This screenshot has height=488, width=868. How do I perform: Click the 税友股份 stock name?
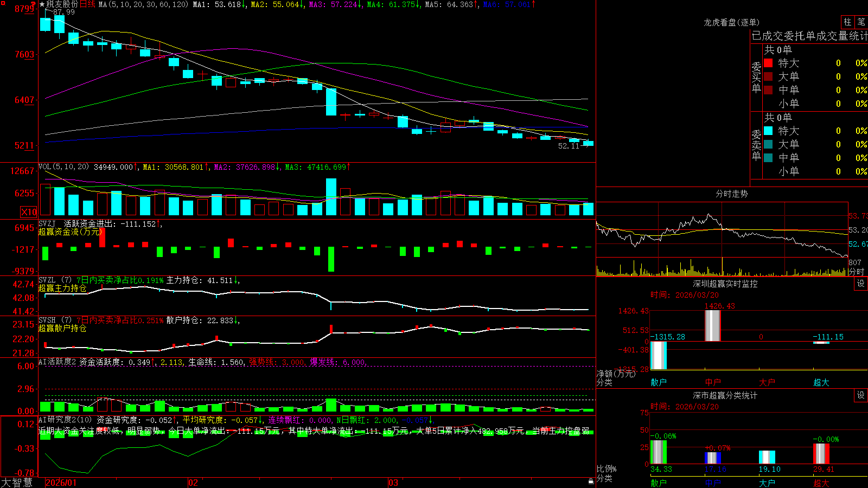62,4
